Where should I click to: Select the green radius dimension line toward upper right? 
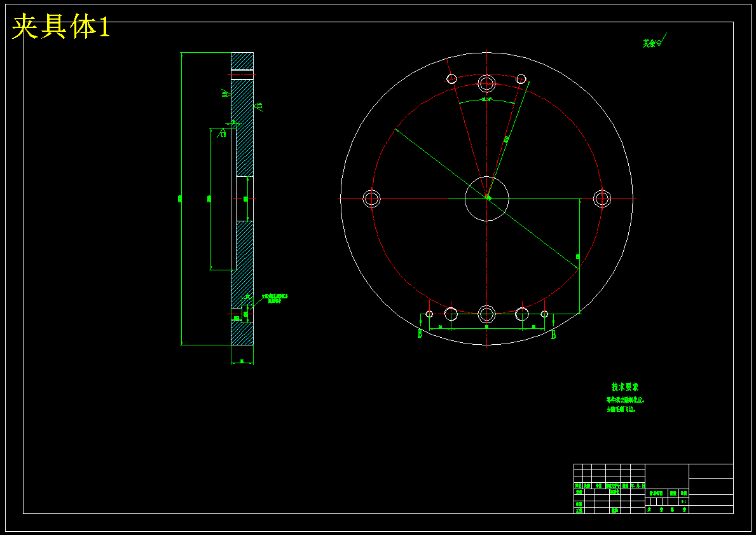click(x=508, y=140)
